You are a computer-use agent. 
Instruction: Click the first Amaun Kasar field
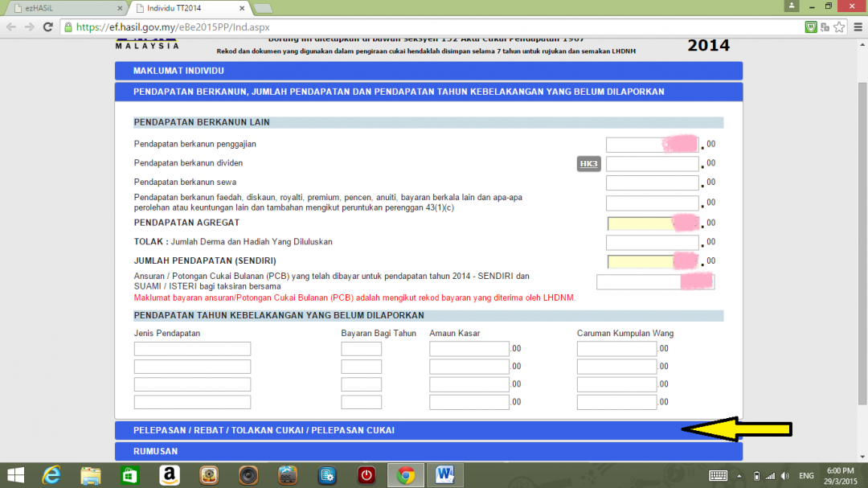point(469,348)
